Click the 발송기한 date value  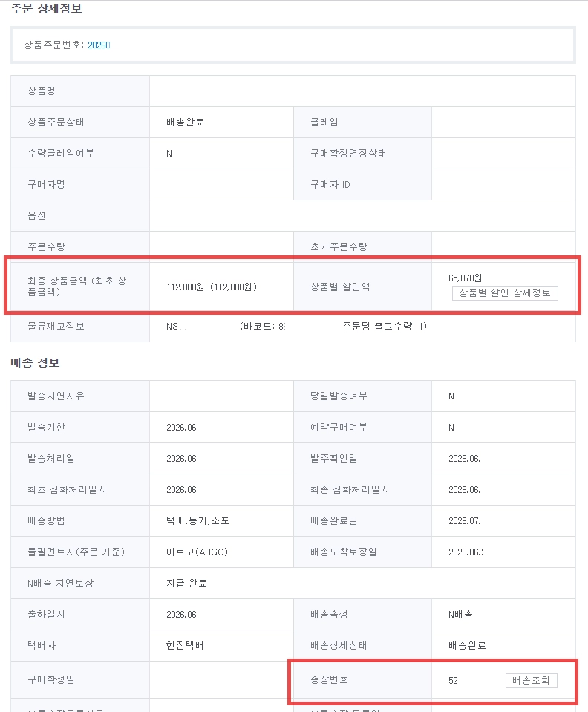click(182, 428)
